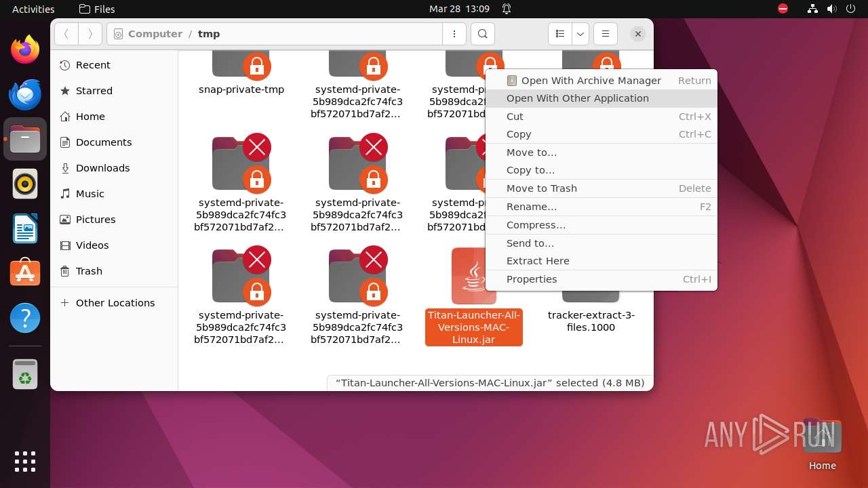Select tracker-extract-3-files.1000 folder

[x=591, y=321]
